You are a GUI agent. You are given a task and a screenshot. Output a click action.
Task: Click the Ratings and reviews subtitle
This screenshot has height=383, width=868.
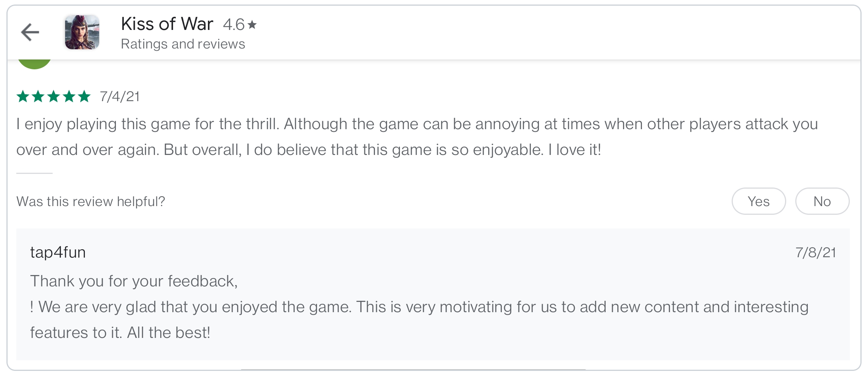coord(183,44)
